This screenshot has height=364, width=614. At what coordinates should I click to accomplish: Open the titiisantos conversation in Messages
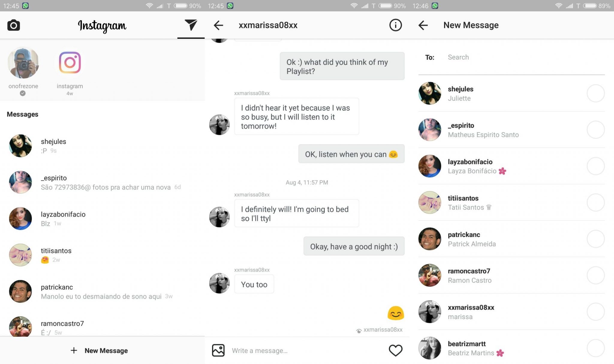[102, 255]
